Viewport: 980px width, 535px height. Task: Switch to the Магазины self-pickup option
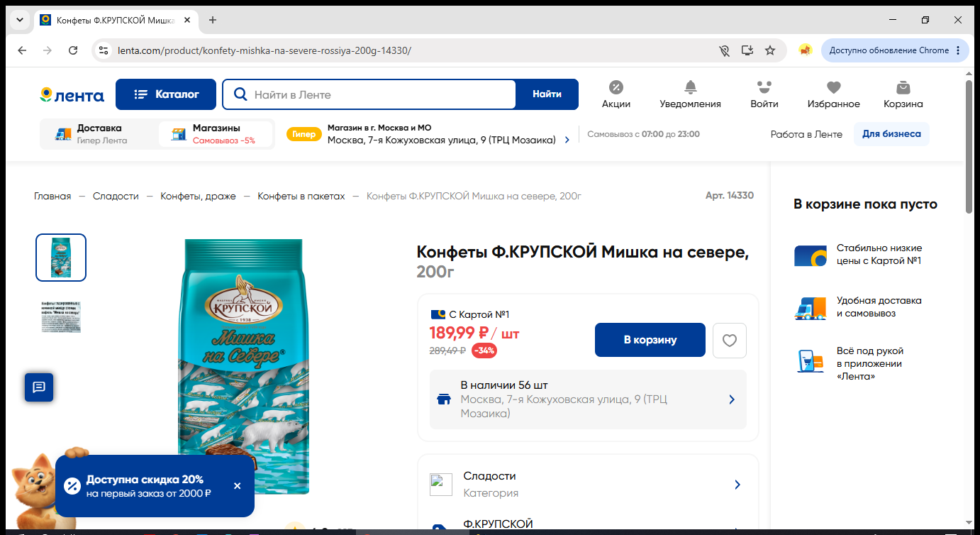pyautogui.click(x=216, y=134)
